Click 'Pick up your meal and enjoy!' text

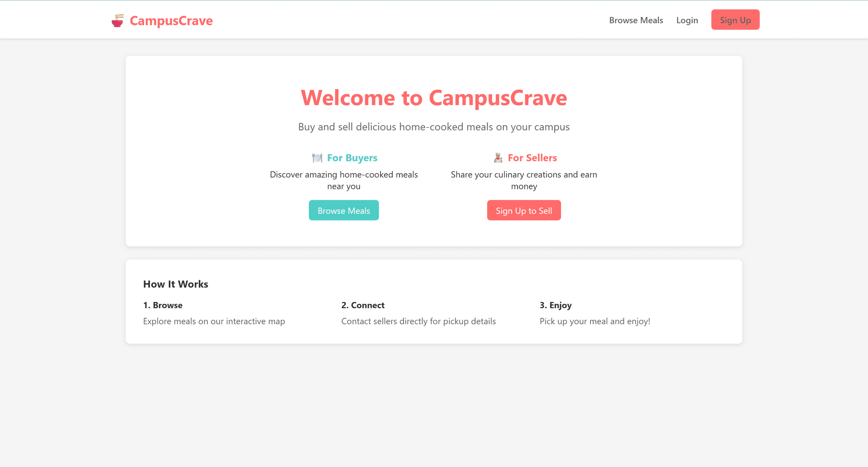tap(595, 321)
